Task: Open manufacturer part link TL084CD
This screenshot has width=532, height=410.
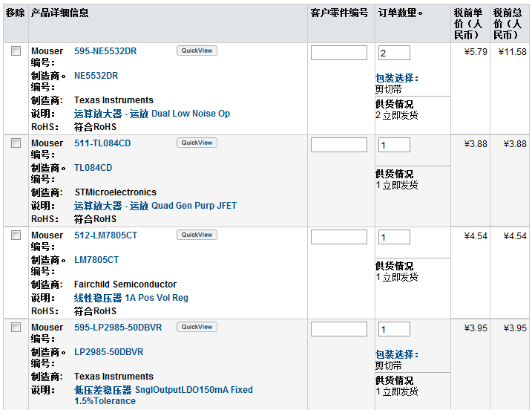Action: (93, 168)
